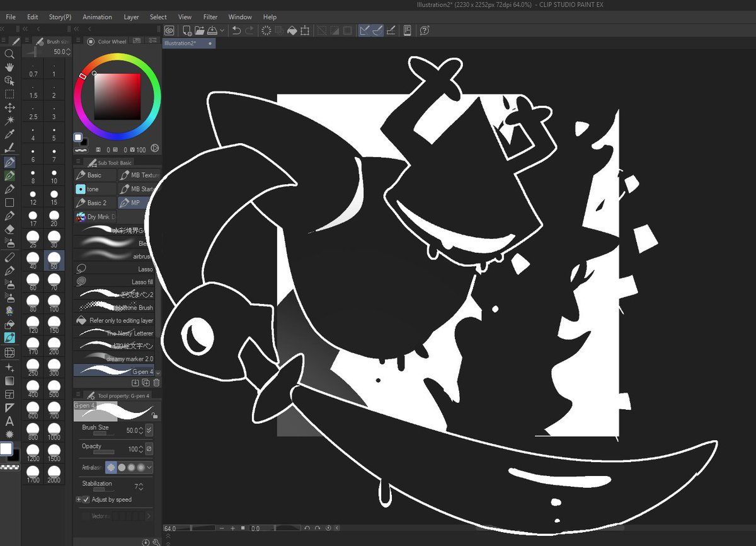Select the Move layer tool
This screenshot has width=756, height=546.
tap(9, 108)
